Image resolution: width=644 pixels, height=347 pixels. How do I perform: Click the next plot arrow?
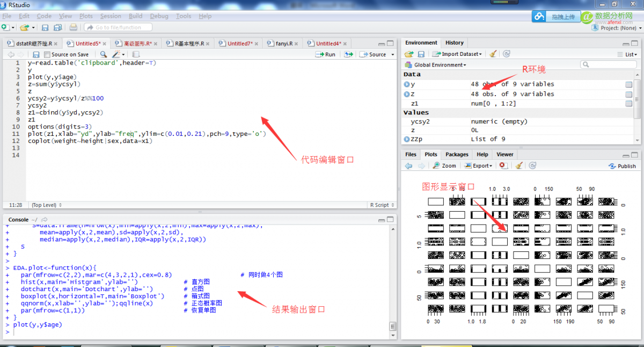(x=422, y=165)
